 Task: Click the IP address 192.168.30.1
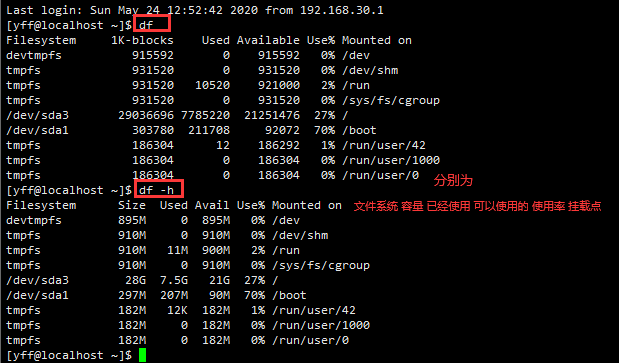[x=341, y=10]
